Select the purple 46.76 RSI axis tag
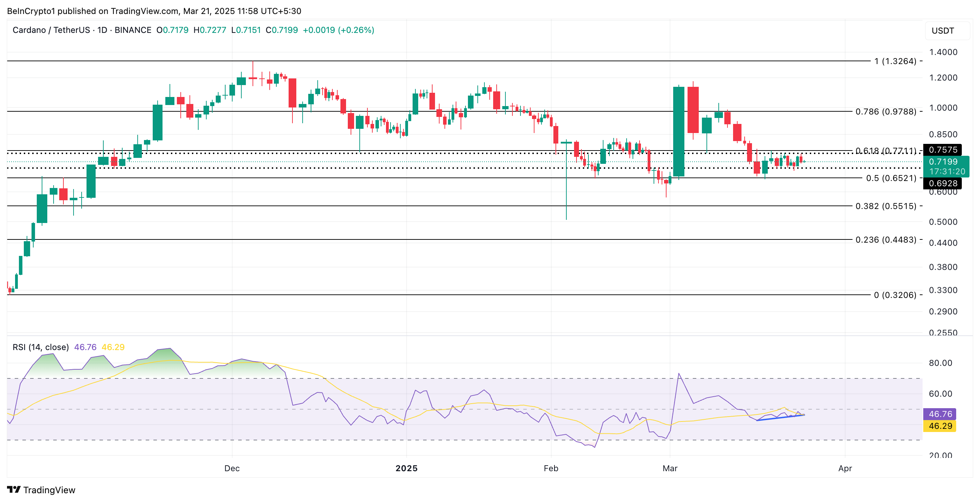 (x=940, y=414)
